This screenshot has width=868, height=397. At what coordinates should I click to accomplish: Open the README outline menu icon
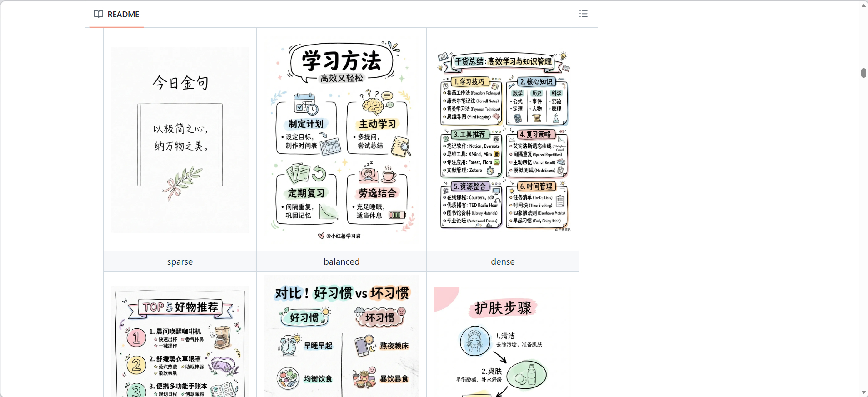[x=583, y=14]
